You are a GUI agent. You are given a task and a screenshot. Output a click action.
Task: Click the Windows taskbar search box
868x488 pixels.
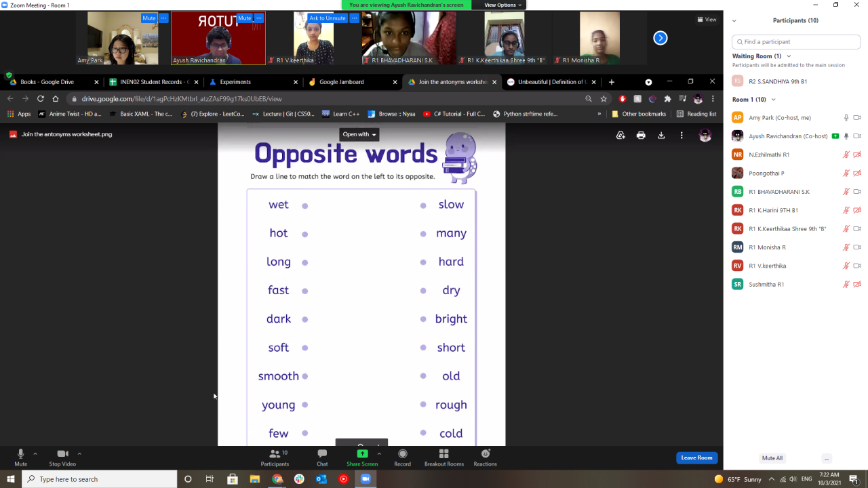[100, 479]
